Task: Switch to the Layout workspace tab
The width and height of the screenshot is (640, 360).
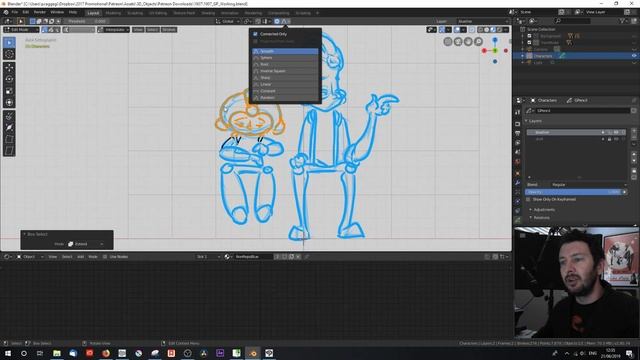Action: pos(93,13)
